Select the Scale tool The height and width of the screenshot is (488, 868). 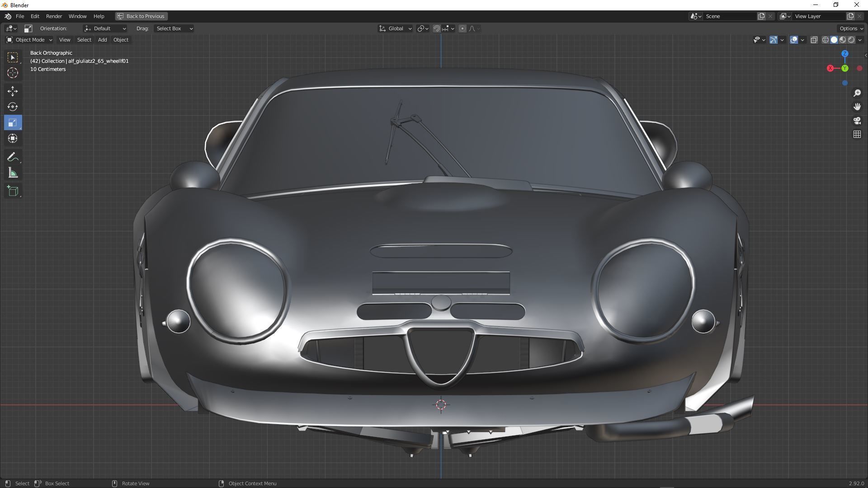13,122
